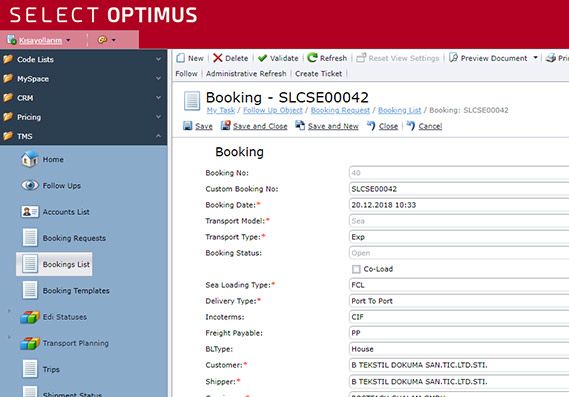This screenshot has width=569, height=397.
Task: Expand the Transport Planning tree arrow
Action: (x=9, y=337)
